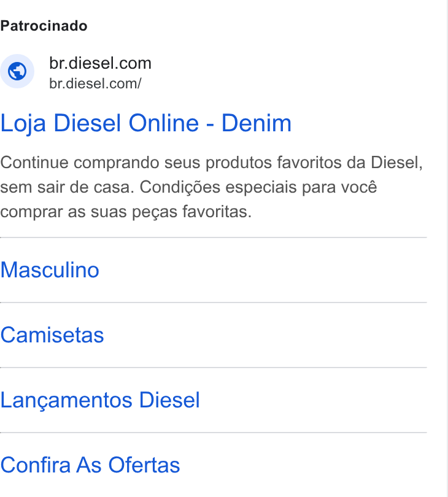Viewport: 448px width, 497px height.
Task: Visit the Lançamentos Diesel sitelink
Action: click(100, 400)
